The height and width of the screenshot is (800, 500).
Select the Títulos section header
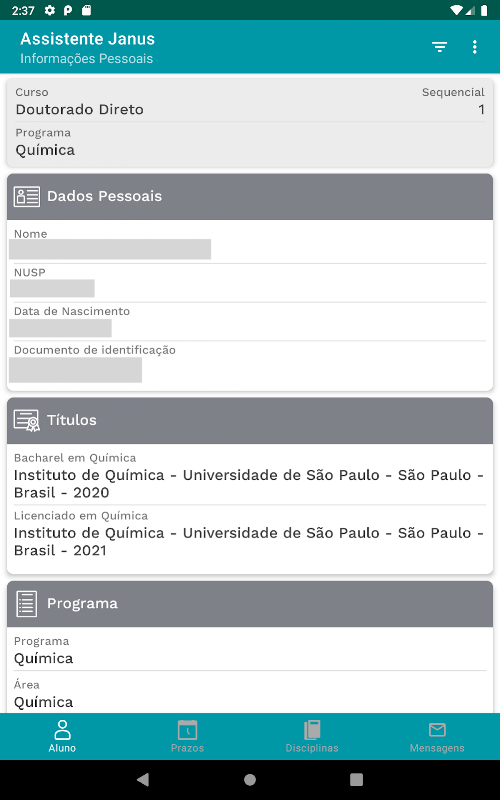coord(250,420)
